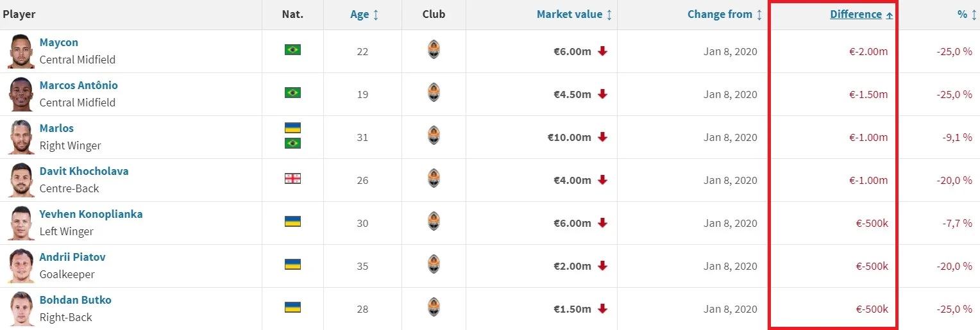Click the red down arrow beside €1.50m
Viewport: 980px width, 330px height.
602,308
